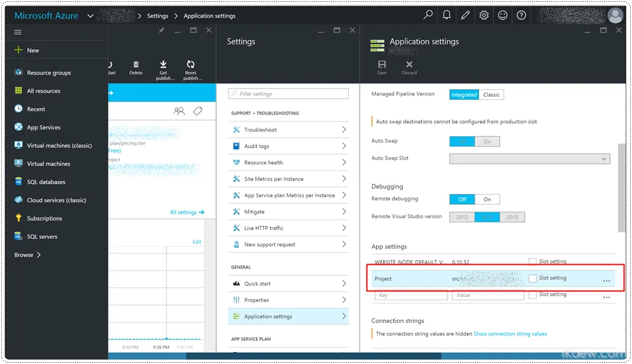
Task: Click Settings in the breadcrumb
Action: [x=157, y=16]
